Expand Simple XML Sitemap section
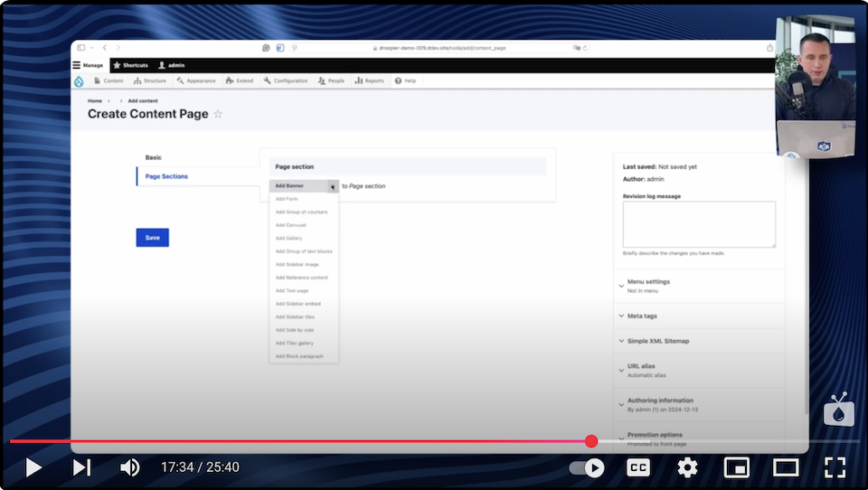 coord(699,341)
